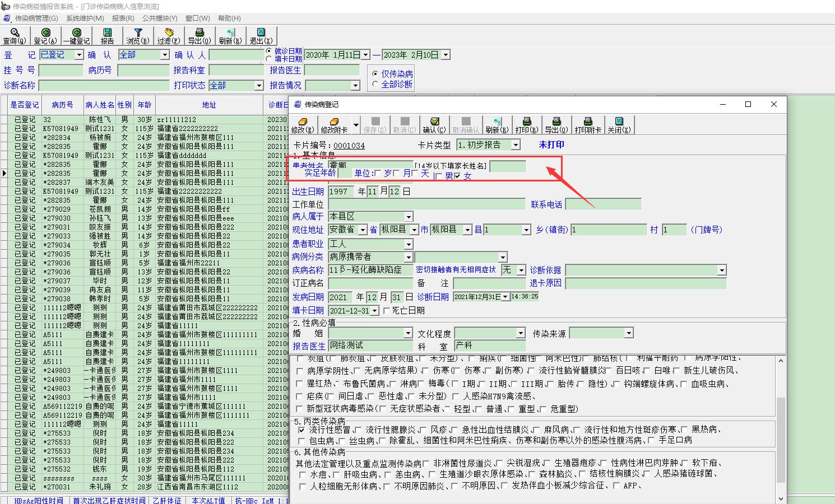Click the 关闭(X) close icon in dialog toolbar
Image resolution: width=835 pixels, height=504 pixels.
click(619, 122)
